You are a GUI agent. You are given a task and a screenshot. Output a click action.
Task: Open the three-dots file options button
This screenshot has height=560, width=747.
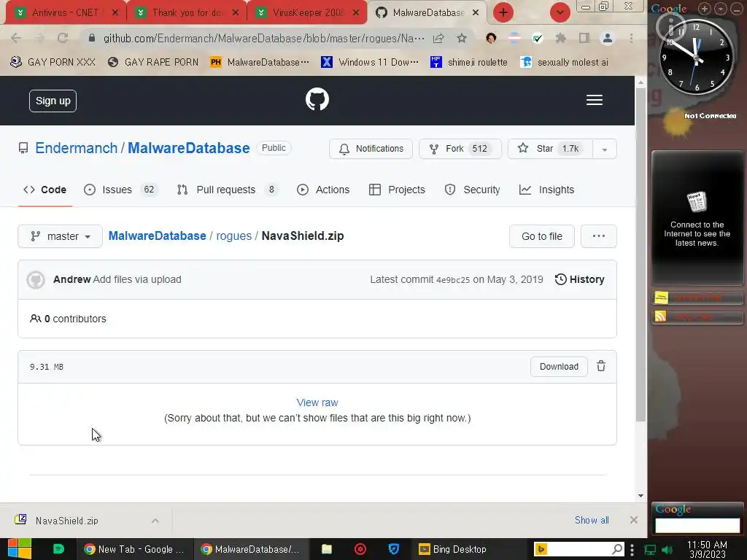pyautogui.click(x=599, y=236)
